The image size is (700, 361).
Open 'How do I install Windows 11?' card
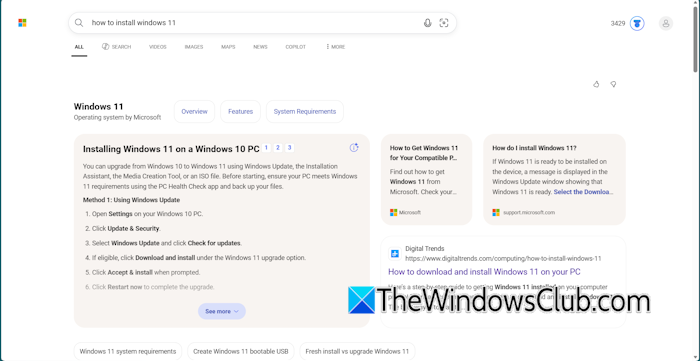point(554,179)
